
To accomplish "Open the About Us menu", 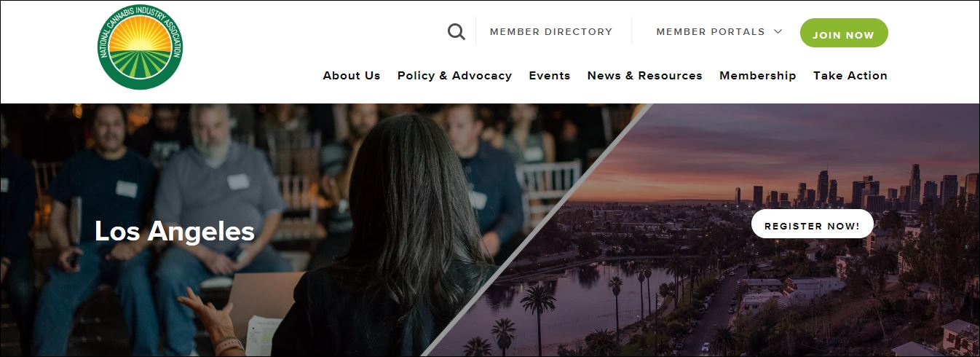I will pos(352,76).
